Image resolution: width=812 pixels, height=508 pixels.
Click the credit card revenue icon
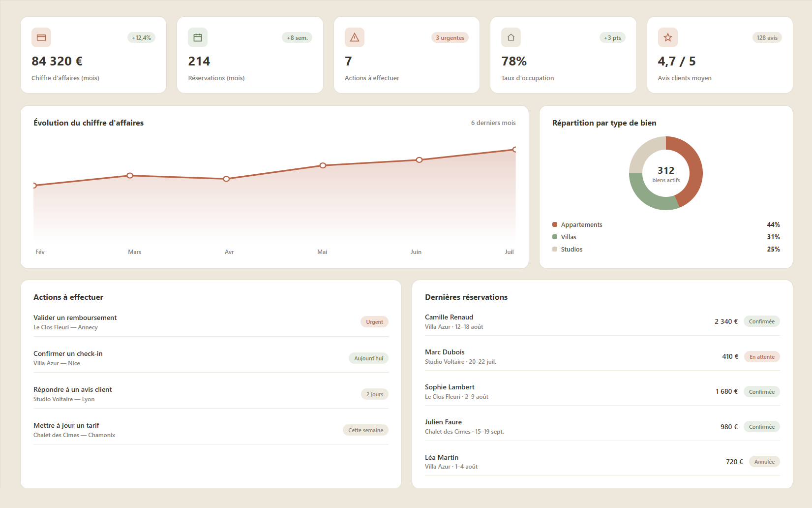[41, 37]
